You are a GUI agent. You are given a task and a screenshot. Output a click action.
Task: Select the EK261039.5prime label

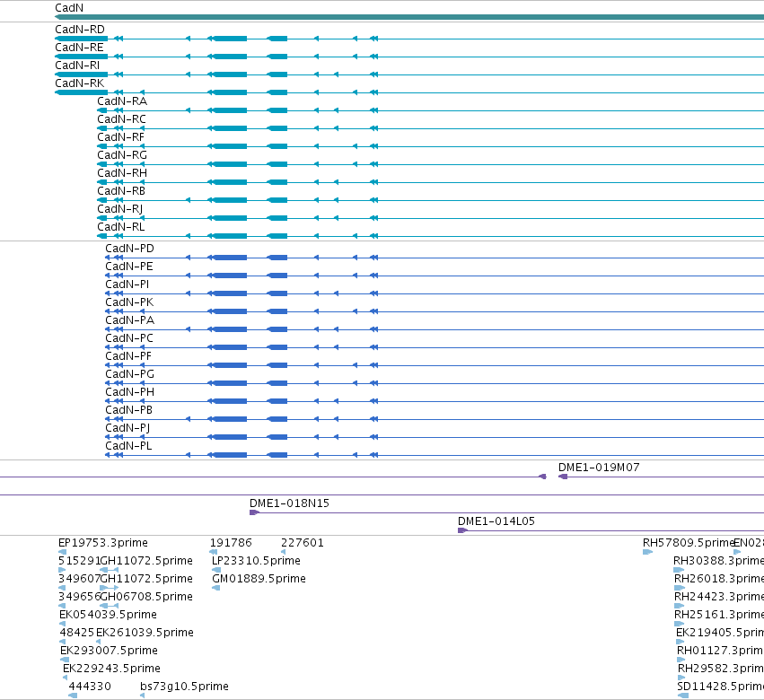click(x=145, y=633)
